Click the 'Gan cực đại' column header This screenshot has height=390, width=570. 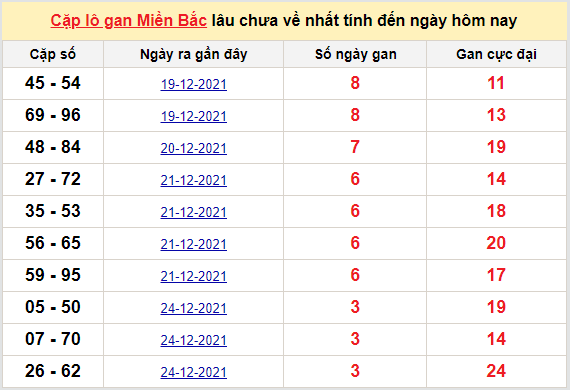496,55
